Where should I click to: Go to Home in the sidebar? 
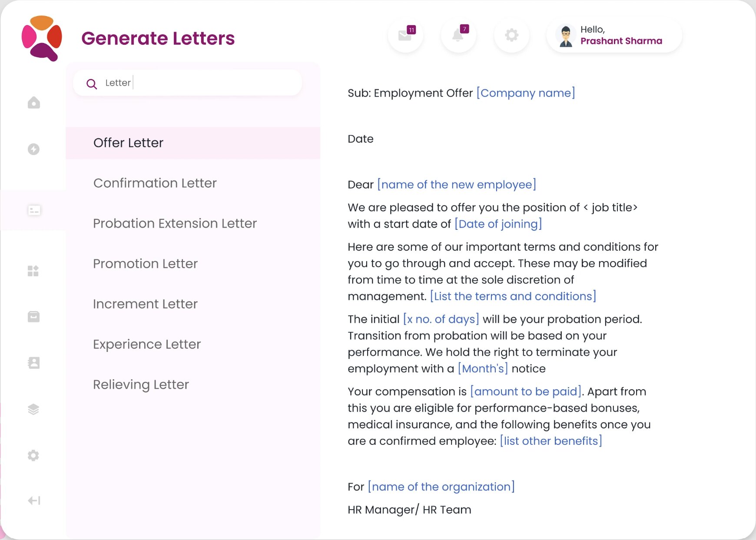coord(34,103)
